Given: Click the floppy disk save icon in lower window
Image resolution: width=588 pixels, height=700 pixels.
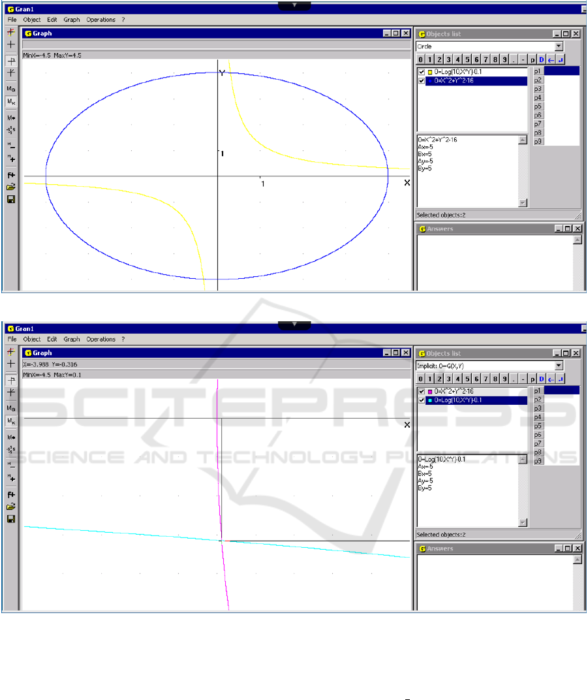Looking at the screenshot, I should (11, 518).
